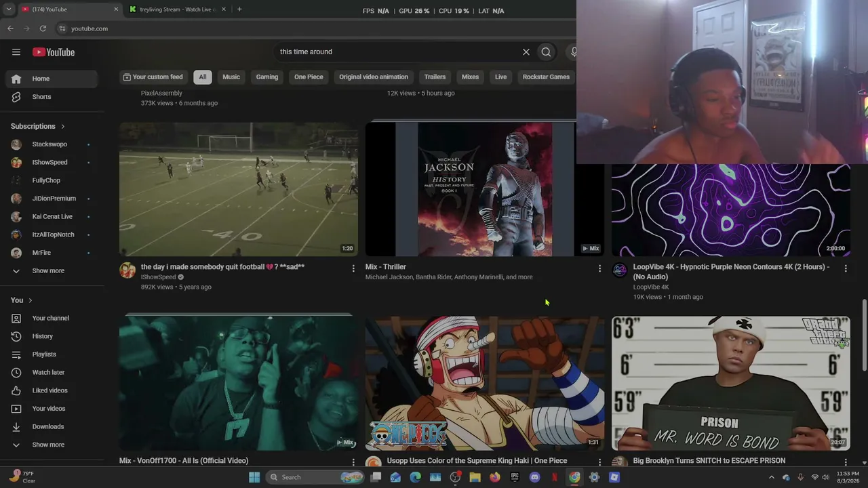
Task: Click the YouTube logo
Action: 54,52
